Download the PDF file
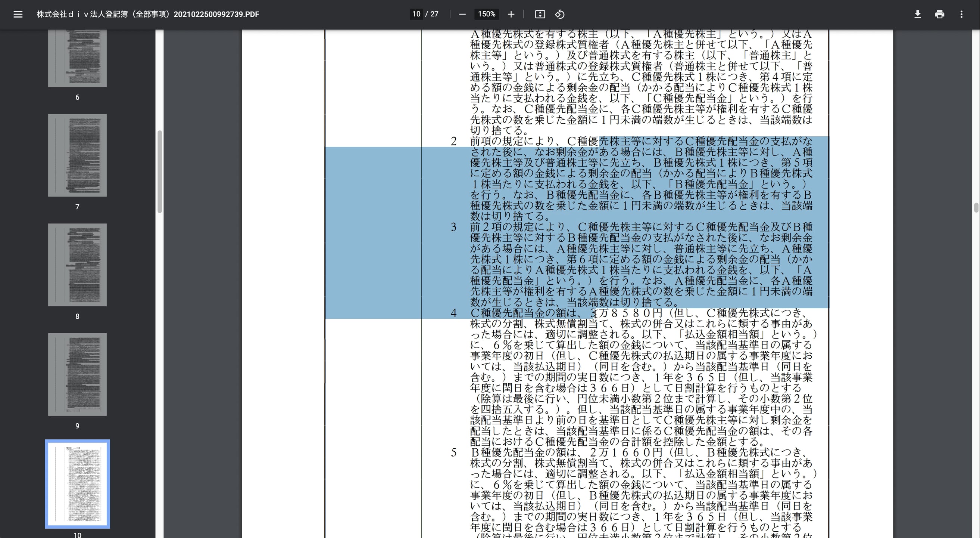 click(x=918, y=15)
